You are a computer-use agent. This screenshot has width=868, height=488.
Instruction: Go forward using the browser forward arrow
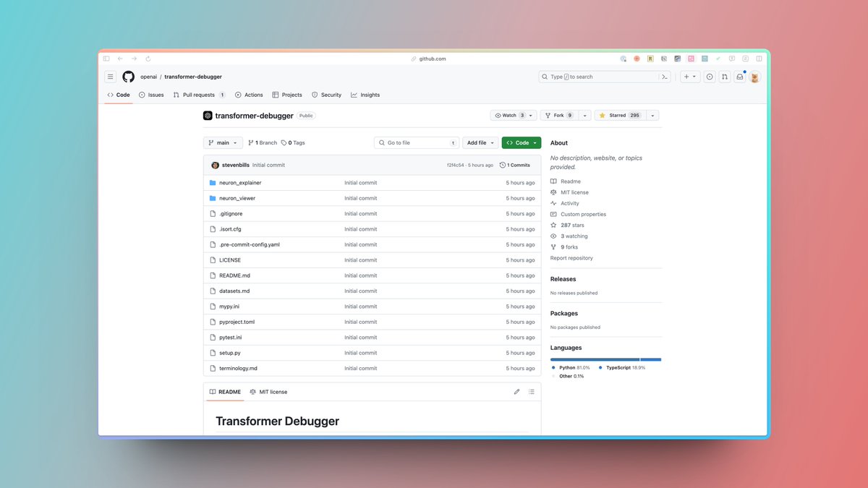[134, 59]
